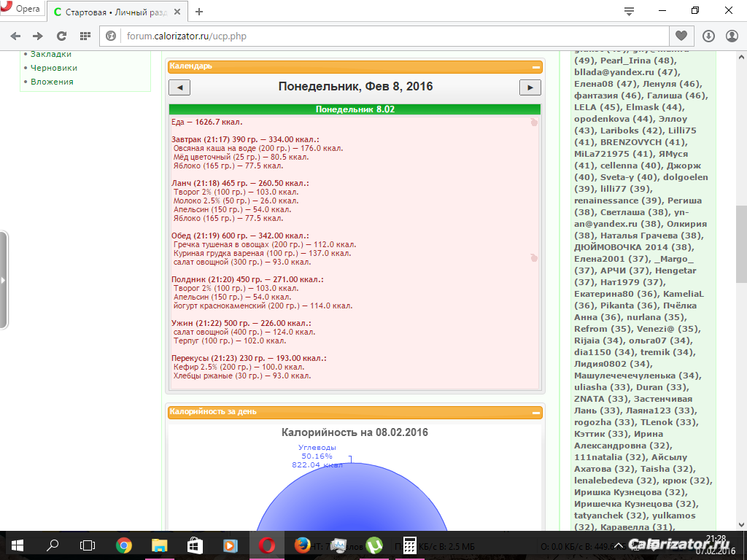Open the Закладки link
Image resolution: width=747 pixels, height=560 pixels.
pos(51,54)
